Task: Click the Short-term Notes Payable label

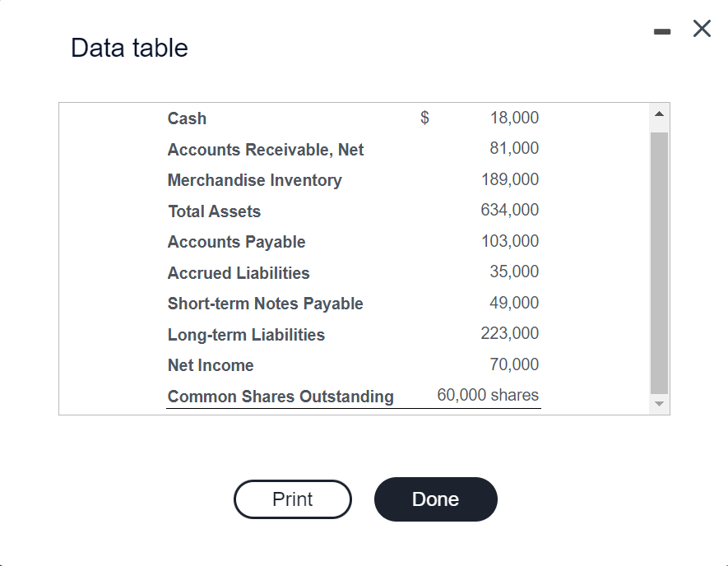Action: click(x=265, y=304)
